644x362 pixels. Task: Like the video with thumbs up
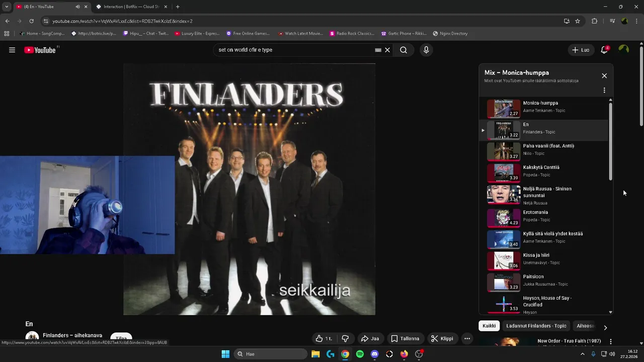pyautogui.click(x=324, y=338)
